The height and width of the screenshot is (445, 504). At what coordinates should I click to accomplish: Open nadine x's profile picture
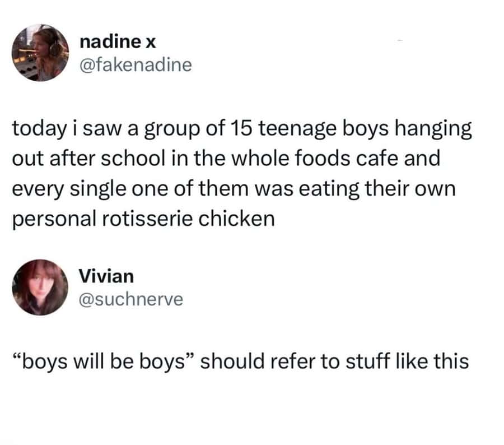40,53
